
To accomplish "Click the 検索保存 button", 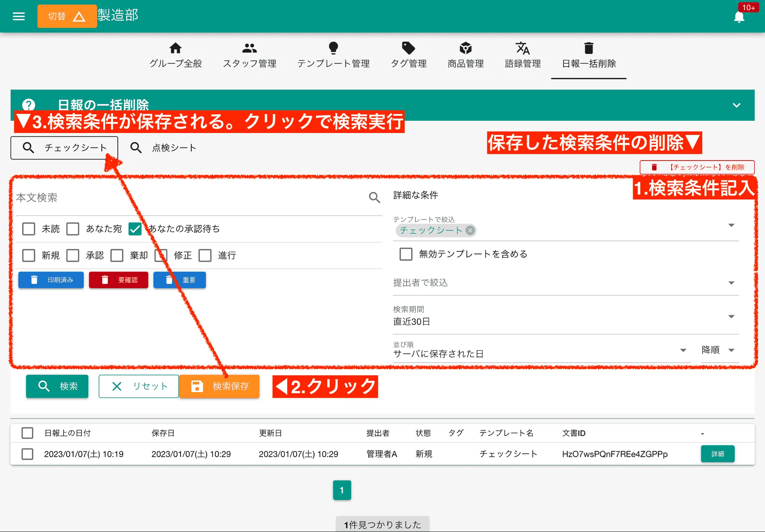I will [x=220, y=386].
